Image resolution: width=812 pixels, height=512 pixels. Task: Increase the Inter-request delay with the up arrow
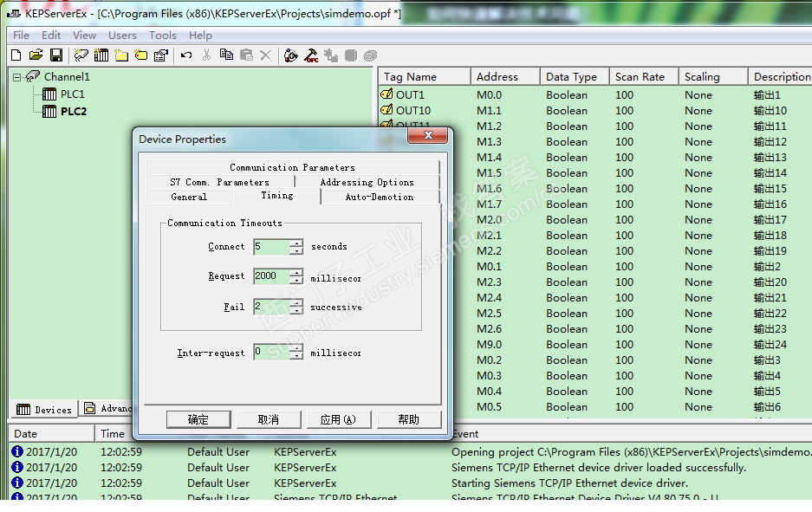coord(296,348)
